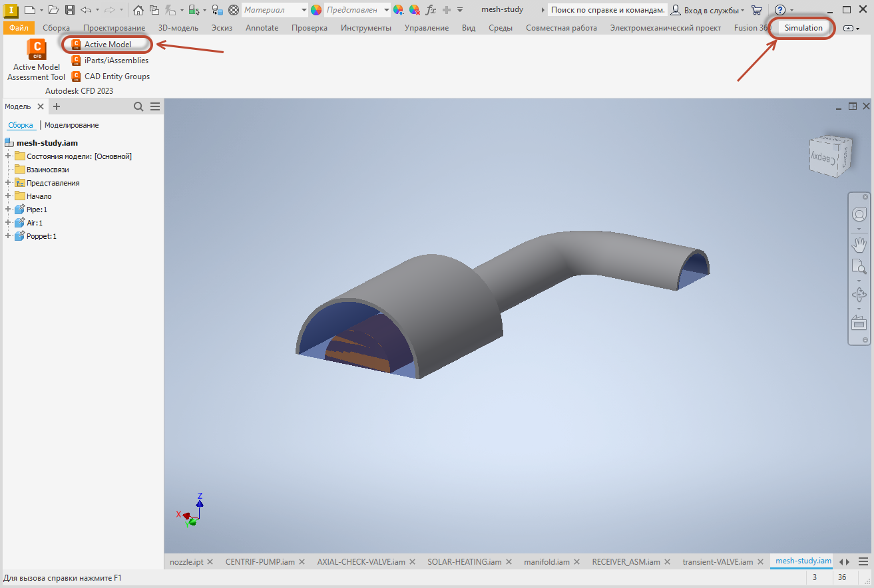Viewport: 874px width, 588px height.
Task: Open Вход в службы sign-in menu
Action: coord(708,10)
